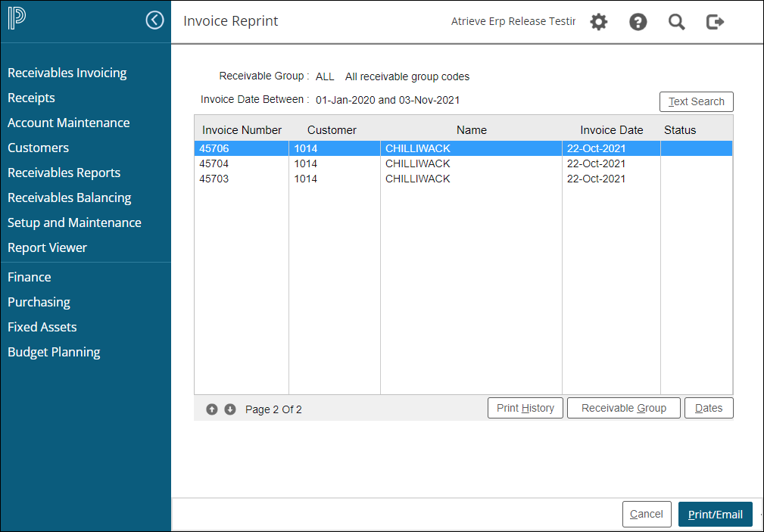Open Receivables Invoicing menu

click(67, 73)
